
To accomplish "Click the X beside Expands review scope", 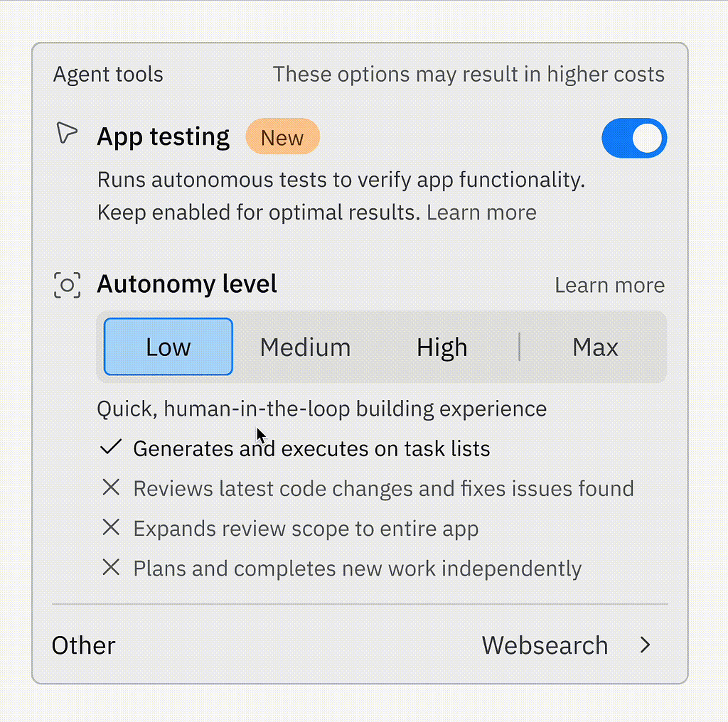I will coord(111,527).
